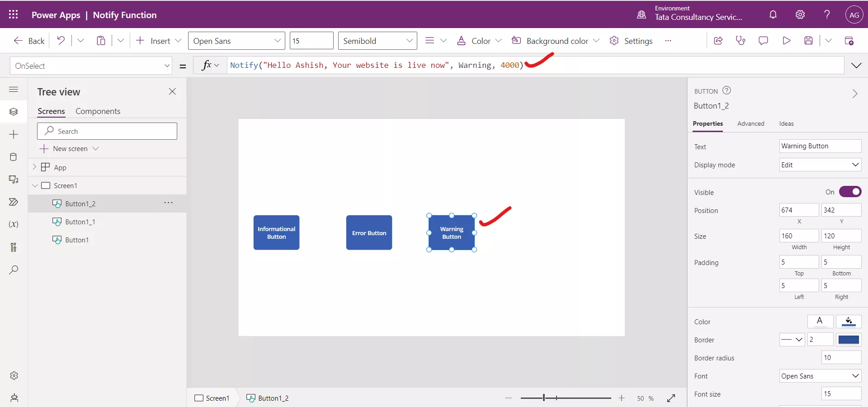Open the Variables (x) icon
Screen dimensions: 868x407
coord(14,224)
